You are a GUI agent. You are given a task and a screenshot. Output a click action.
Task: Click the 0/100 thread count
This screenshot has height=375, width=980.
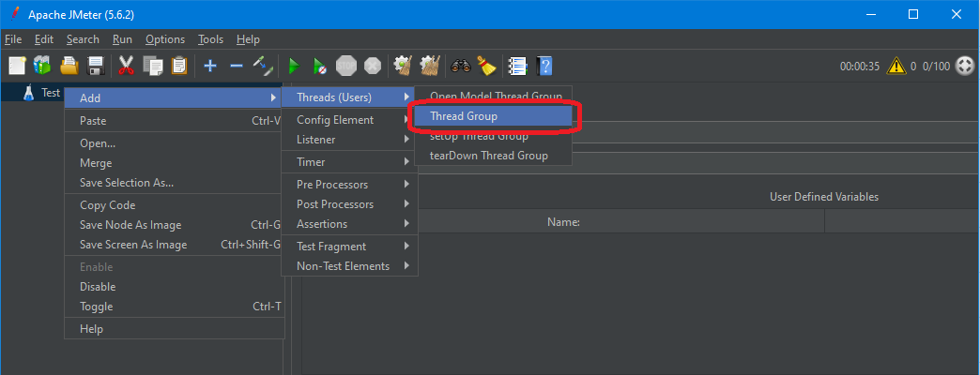(x=936, y=67)
